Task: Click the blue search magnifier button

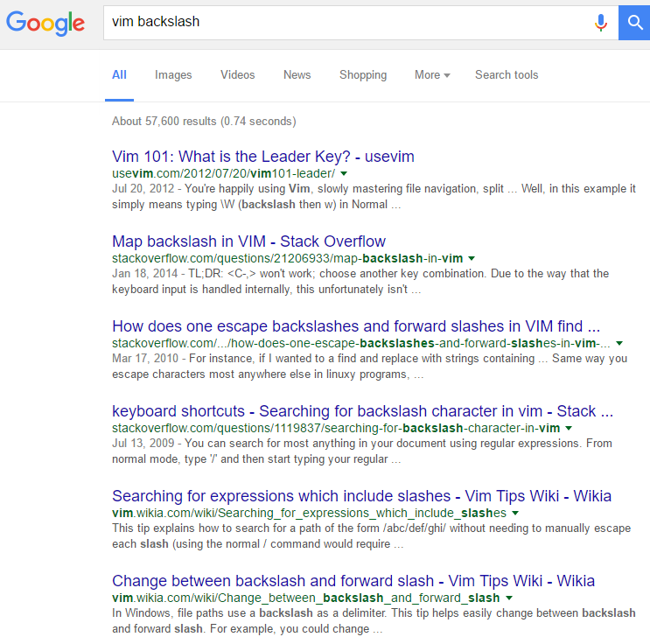Action: (x=634, y=23)
